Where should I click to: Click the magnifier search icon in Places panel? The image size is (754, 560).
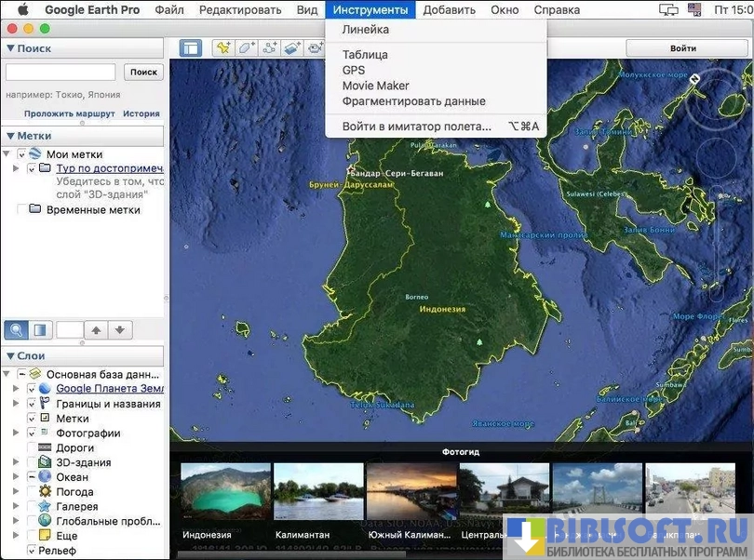17,329
